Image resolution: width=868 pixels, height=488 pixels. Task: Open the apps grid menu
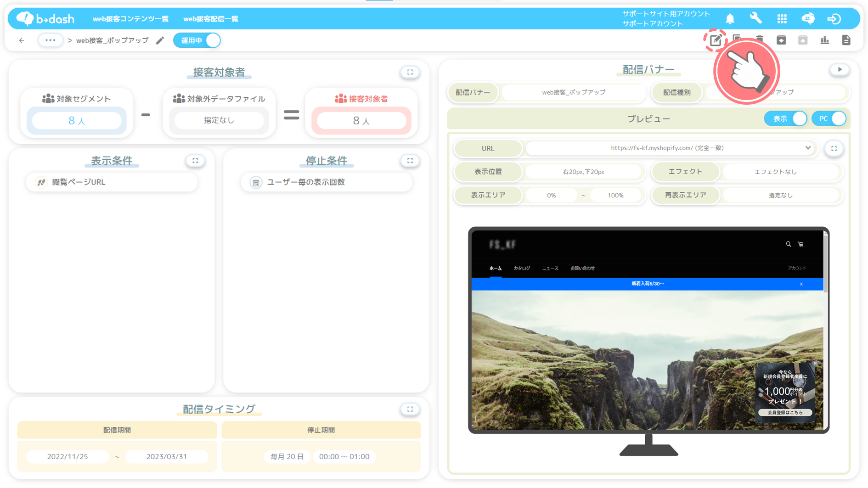[782, 18]
